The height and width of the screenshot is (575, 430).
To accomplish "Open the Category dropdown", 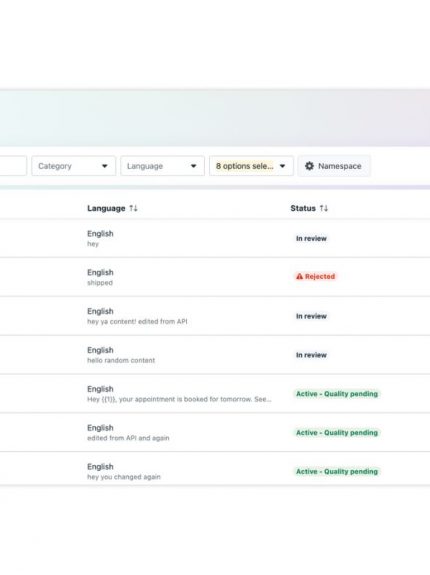I will coord(73,166).
